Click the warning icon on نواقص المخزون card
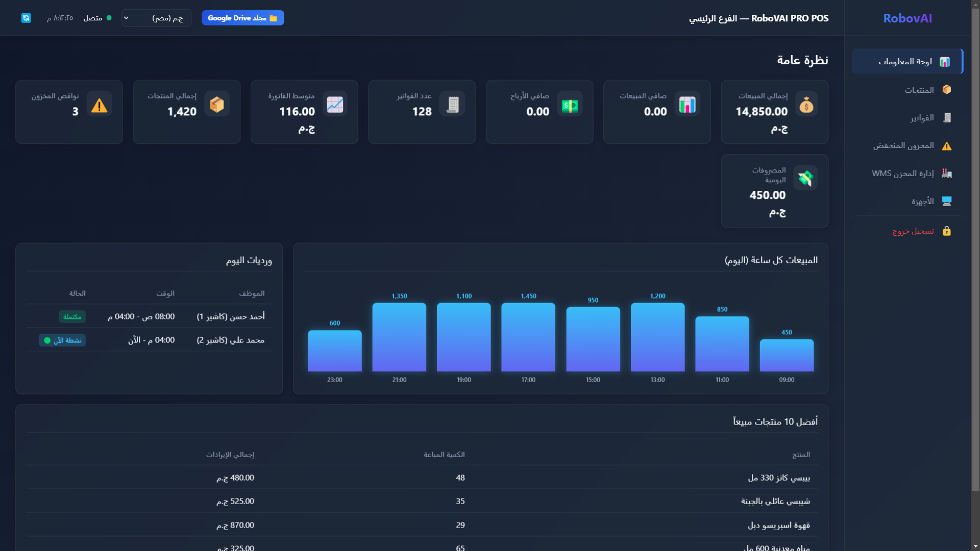This screenshot has height=551, width=980. pos(99,105)
